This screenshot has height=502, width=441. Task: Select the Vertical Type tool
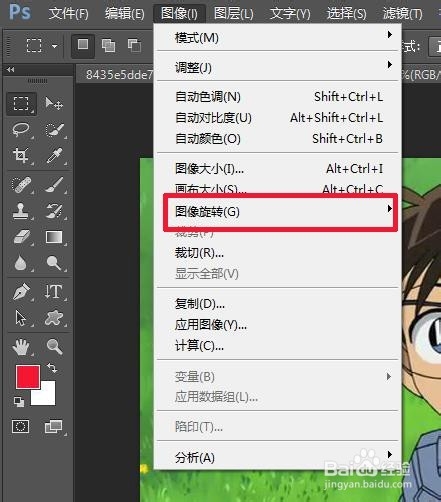tap(54, 291)
